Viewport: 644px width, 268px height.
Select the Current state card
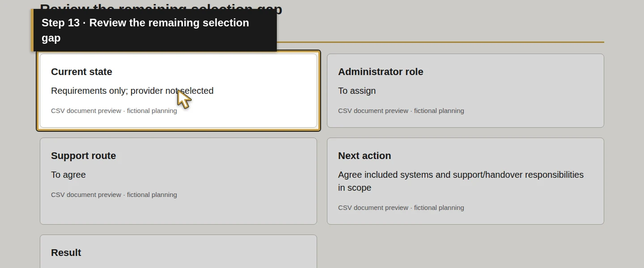[178, 91]
